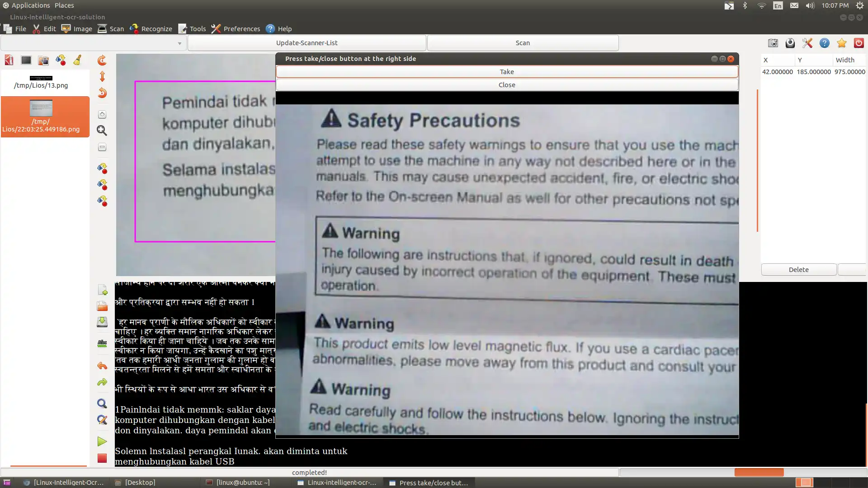Click the Image menu item
The width and height of the screenshot is (868, 488).
pyautogui.click(x=82, y=28)
